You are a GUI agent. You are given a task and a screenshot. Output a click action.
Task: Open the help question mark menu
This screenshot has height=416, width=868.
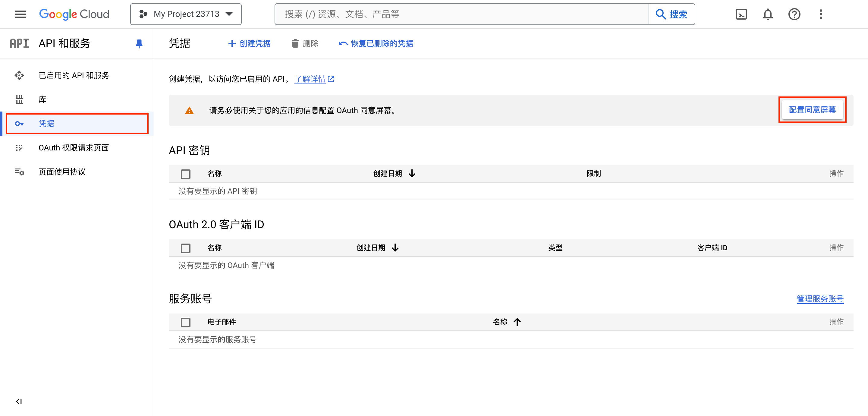[794, 14]
